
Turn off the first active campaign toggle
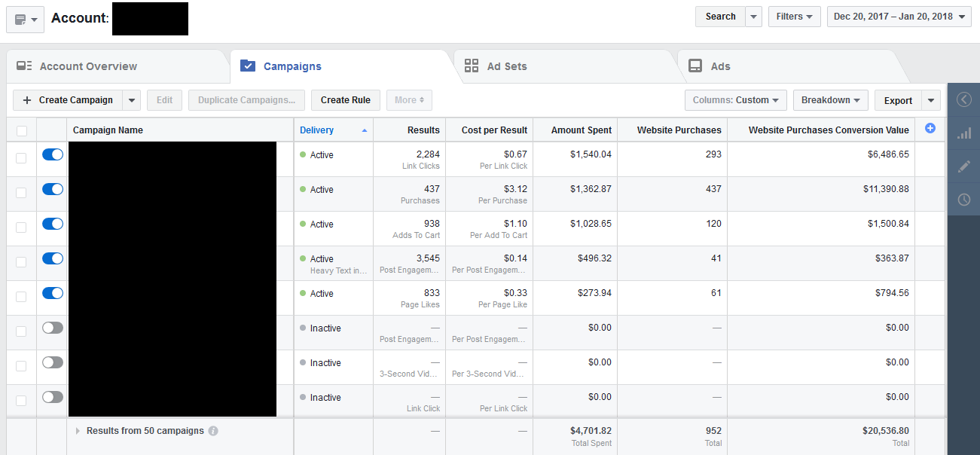coord(53,154)
